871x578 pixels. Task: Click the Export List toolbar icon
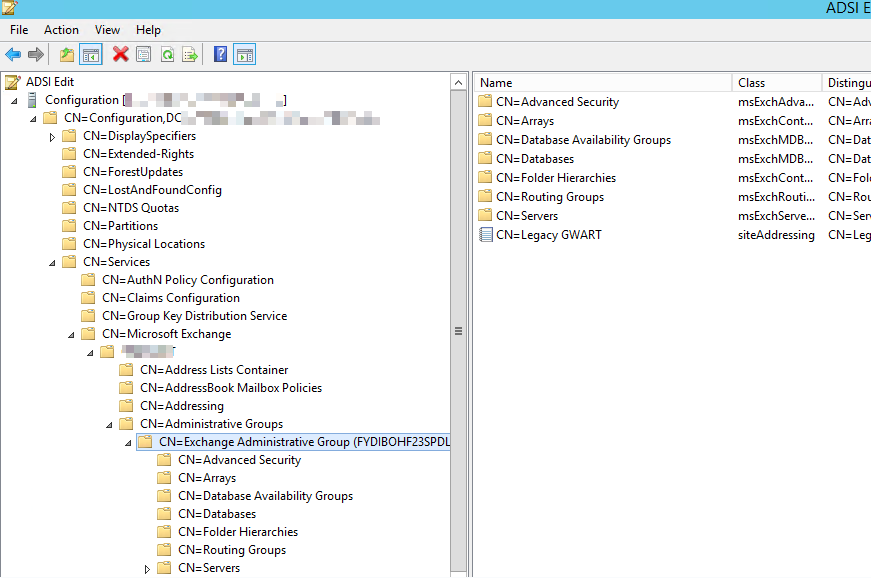(x=188, y=54)
